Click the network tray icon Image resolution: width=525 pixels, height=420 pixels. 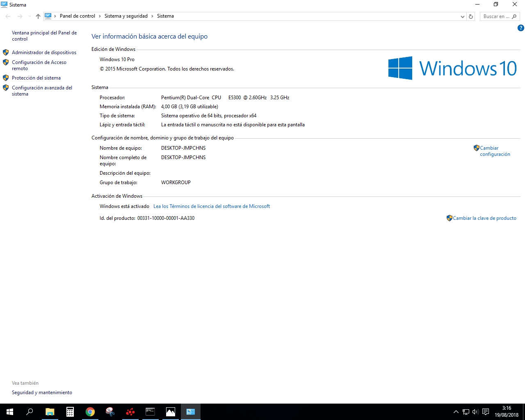click(x=466, y=412)
